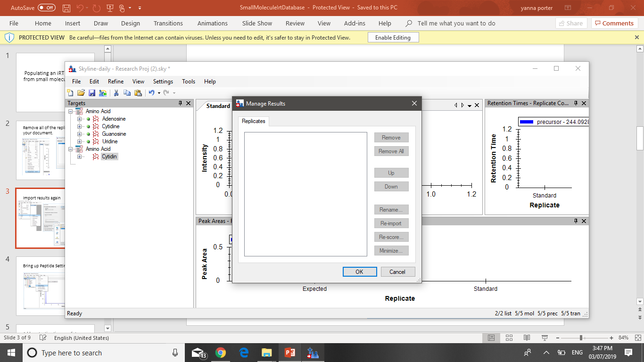Click the Cut scissors icon in Skyline toolbar
The height and width of the screenshot is (362, 644).
click(x=116, y=93)
